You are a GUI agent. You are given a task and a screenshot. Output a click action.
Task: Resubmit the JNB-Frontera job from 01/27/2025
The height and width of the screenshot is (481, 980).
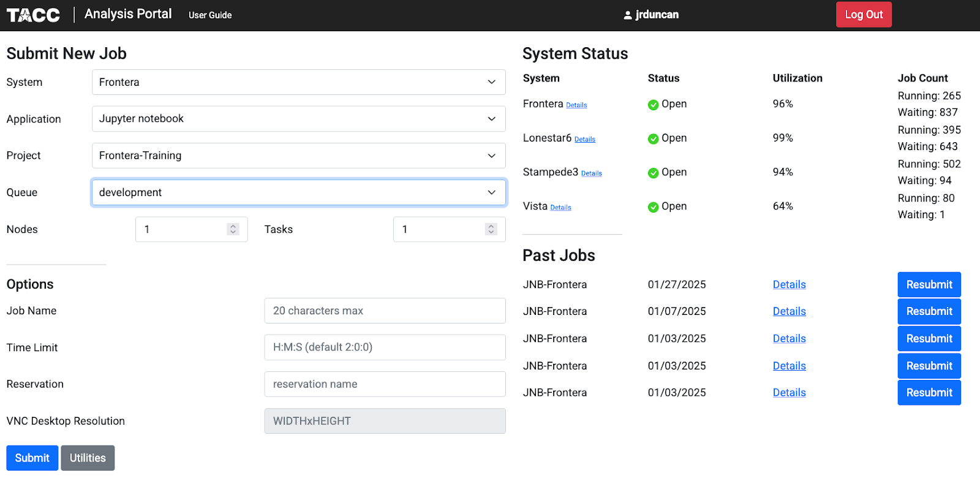tap(929, 284)
